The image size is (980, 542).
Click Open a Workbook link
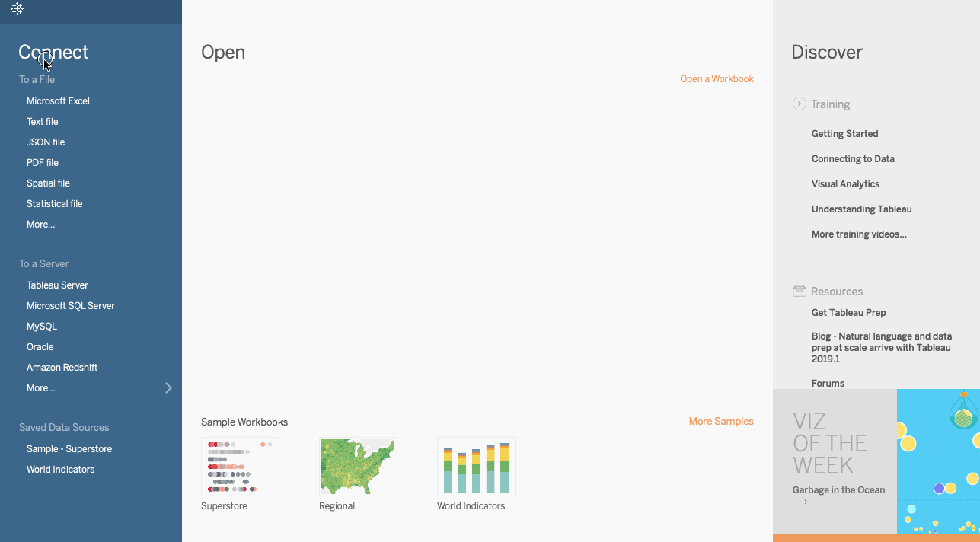point(717,78)
